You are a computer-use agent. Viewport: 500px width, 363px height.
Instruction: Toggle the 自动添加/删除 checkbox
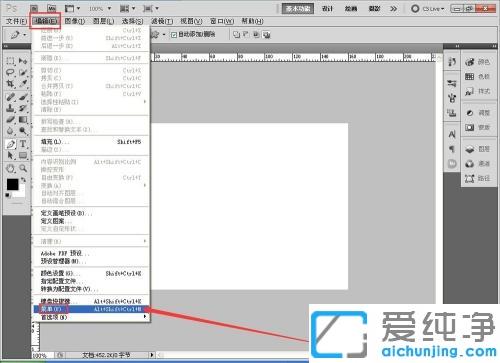pos(174,35)
